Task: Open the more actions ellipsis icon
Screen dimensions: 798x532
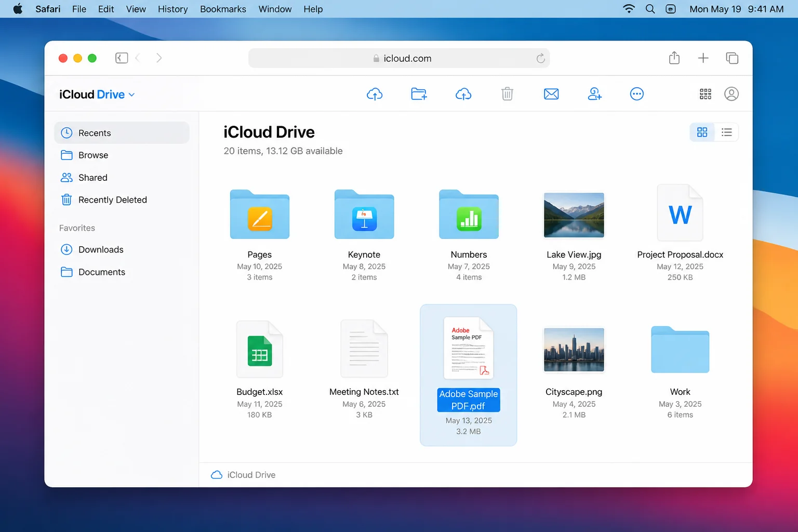Action: (x=637, y=94)
